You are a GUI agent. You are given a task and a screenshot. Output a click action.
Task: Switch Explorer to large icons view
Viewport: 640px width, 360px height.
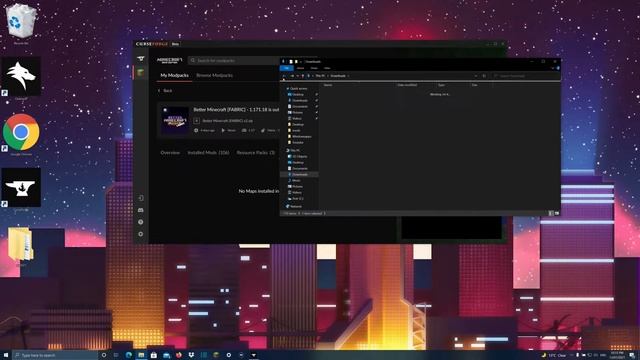557,213
